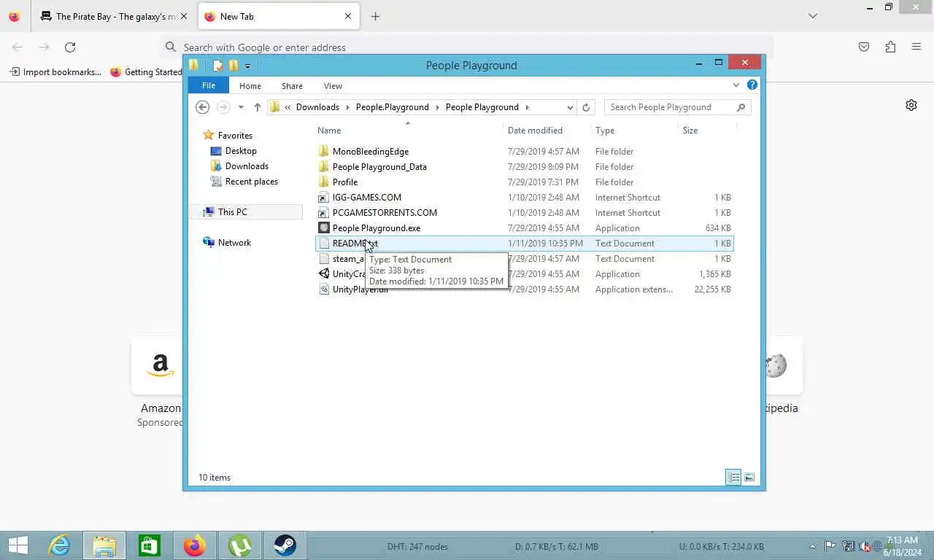Customize quick access toolbar dropdown
Image resolution: width=934 pixels, height=560 pixels.
248,66
